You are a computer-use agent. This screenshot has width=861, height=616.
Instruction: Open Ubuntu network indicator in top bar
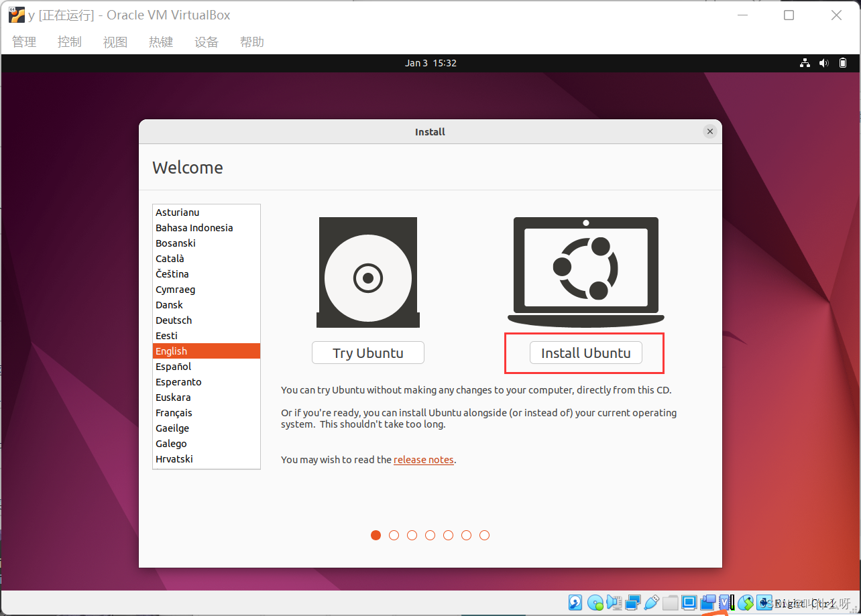(805, 63)
